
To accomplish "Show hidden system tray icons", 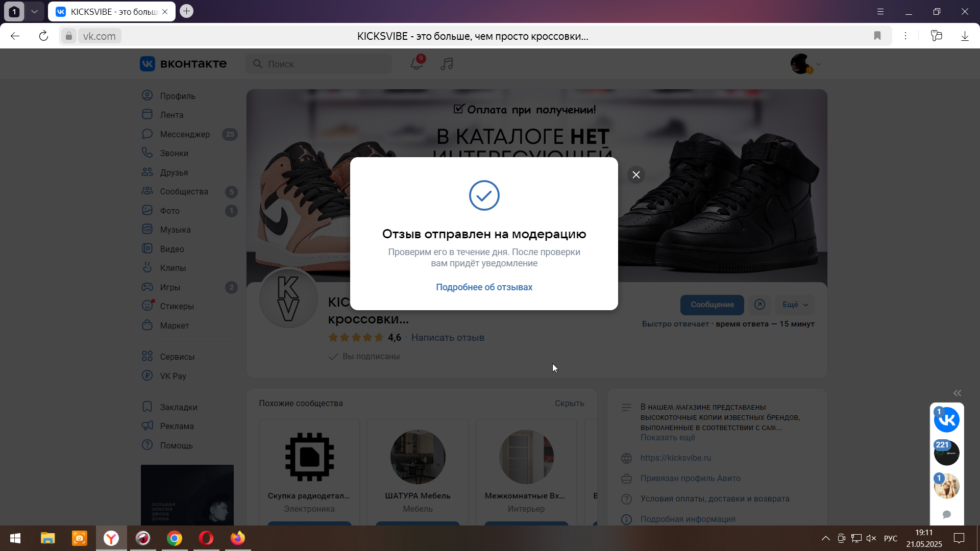I will [825, 538].
